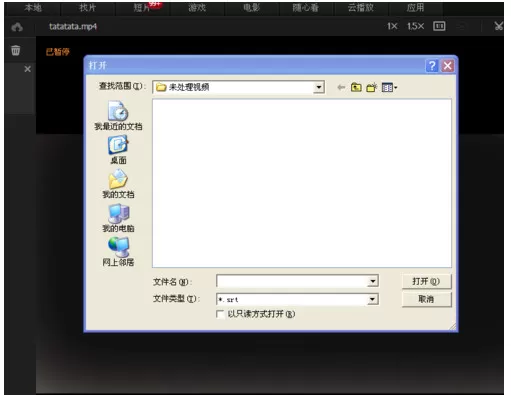Switch to the 游戏 tab

(197, 7)
